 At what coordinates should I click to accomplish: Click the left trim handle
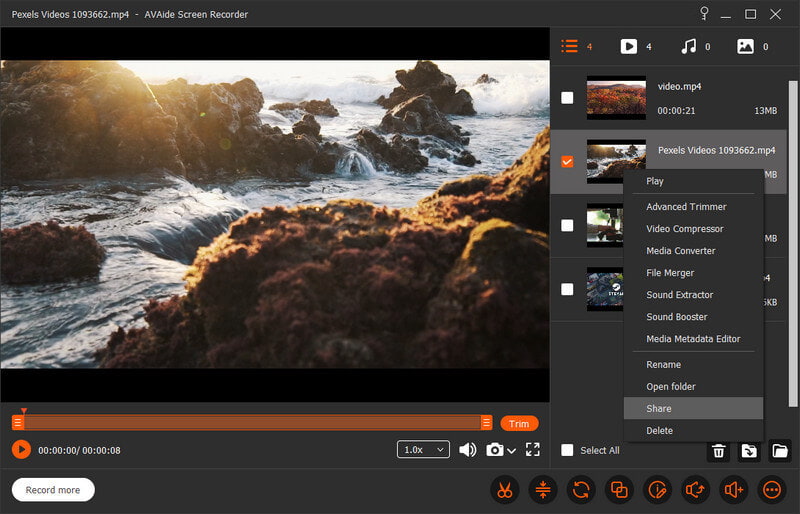(17, 423)
